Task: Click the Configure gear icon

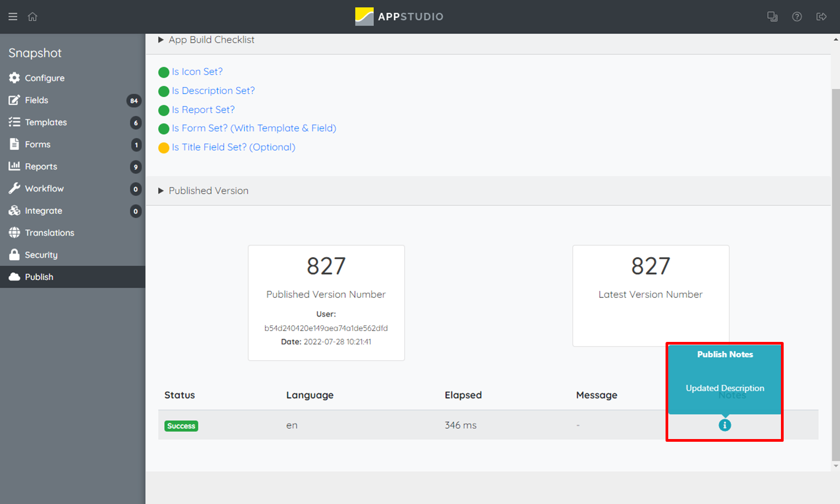Action: [14, 78]
